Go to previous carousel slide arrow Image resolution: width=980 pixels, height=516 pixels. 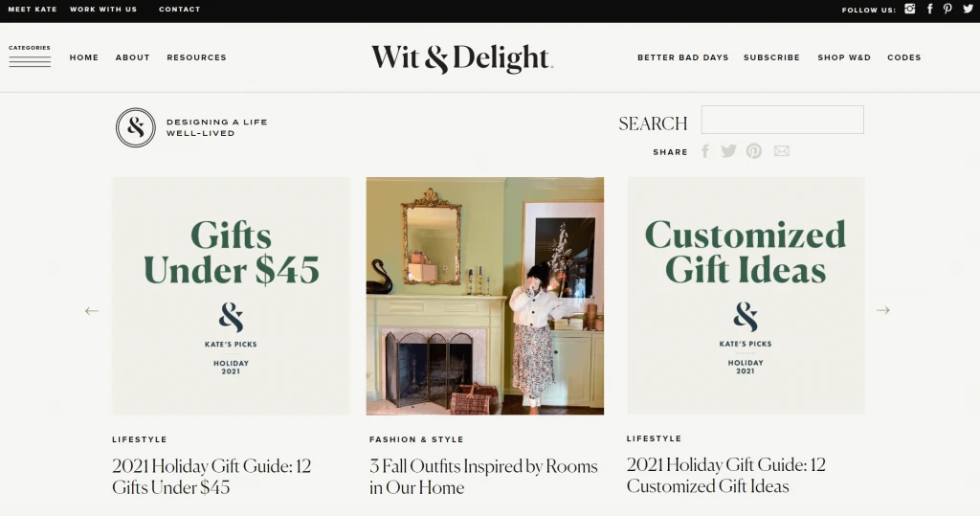[92, 311]
